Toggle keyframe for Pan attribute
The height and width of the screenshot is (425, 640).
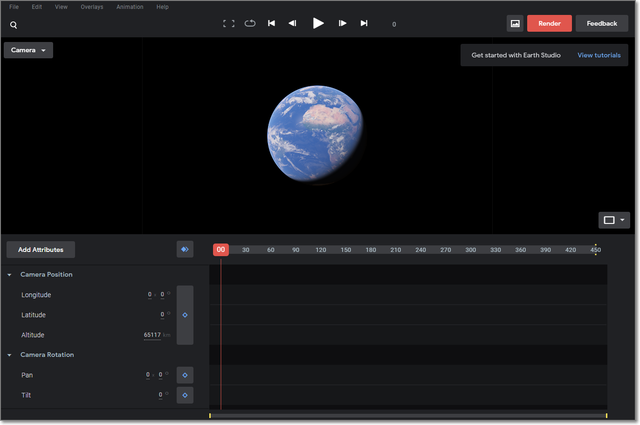pos(185,375)
